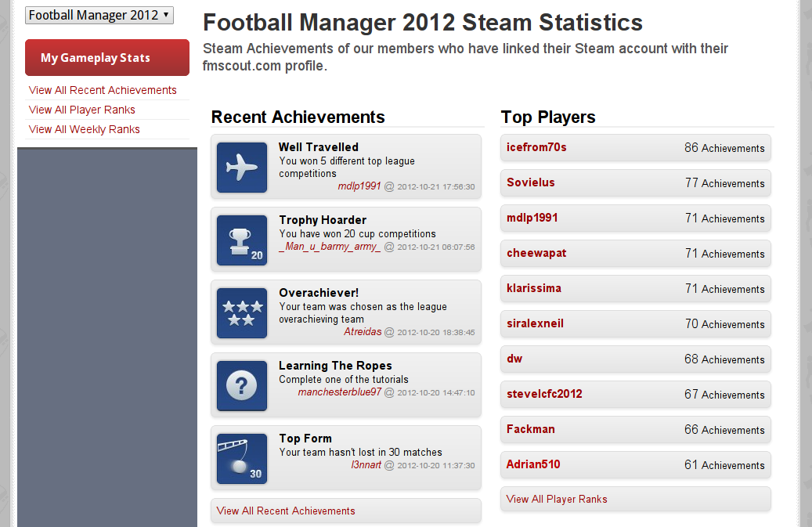The width and height of the screenshot is (812, 527).
Task: Select top player stevelcfc2012
Action: pyautogui.click(x=544, y=394)
